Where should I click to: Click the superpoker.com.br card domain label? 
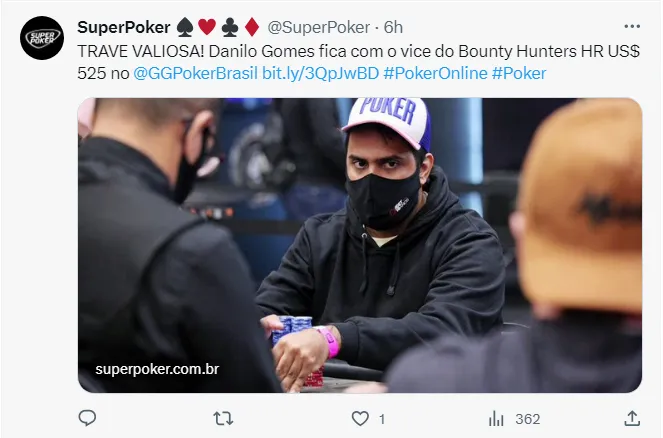tap(157, 369)
